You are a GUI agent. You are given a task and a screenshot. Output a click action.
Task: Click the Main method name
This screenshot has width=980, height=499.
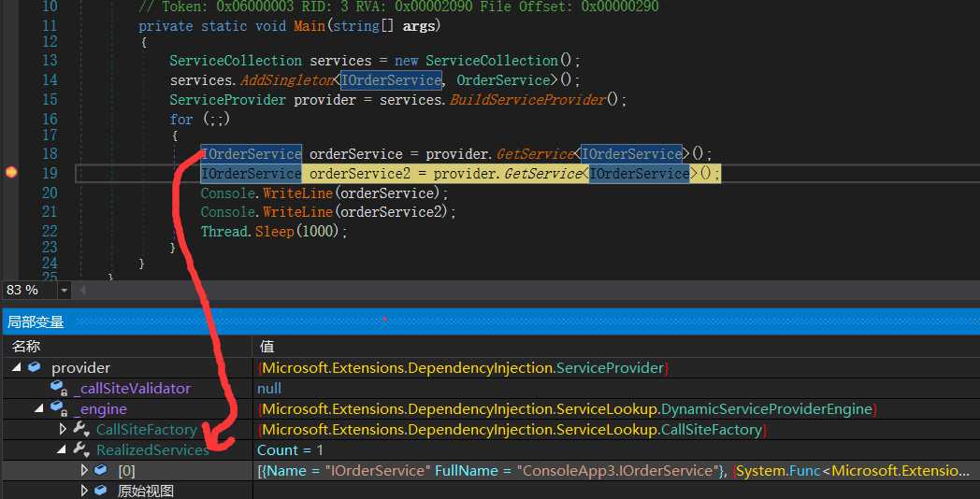[x=310, y=25]
